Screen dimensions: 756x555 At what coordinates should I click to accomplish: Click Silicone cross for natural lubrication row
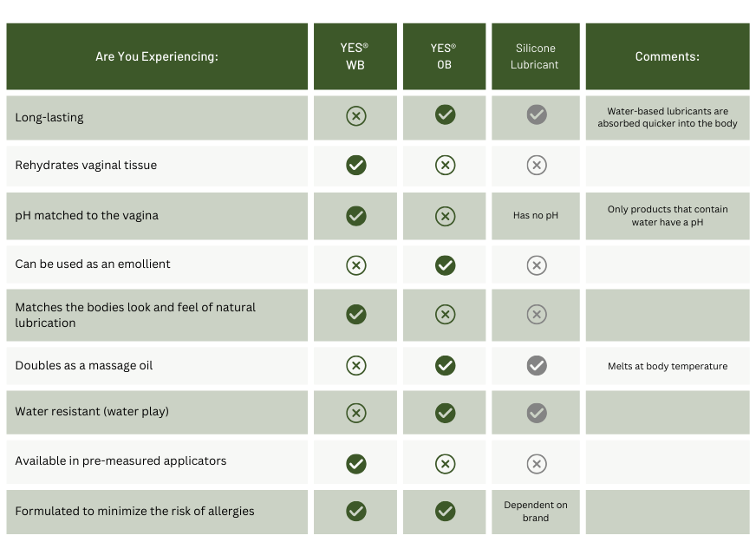[x=537, y=315]
